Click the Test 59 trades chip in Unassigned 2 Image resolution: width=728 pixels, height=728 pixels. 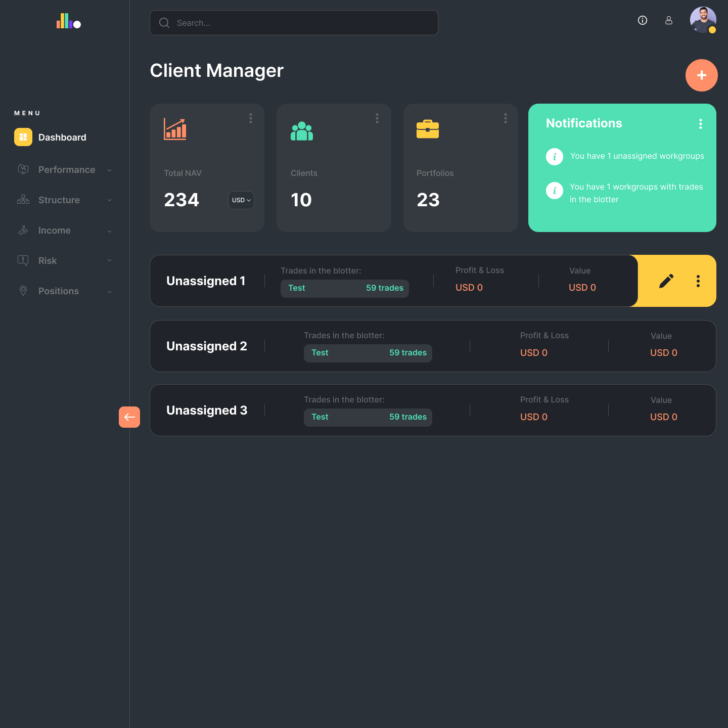tap(368, 353)
